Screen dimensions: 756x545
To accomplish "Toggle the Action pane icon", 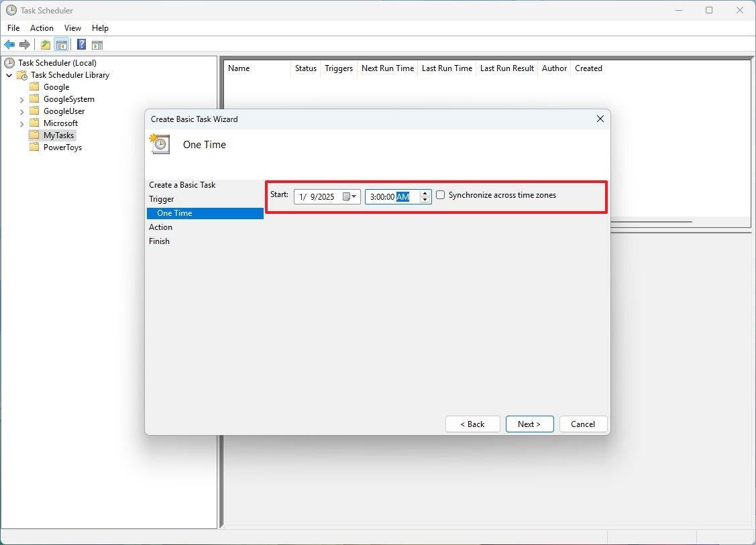I will (x=97, y=44).
